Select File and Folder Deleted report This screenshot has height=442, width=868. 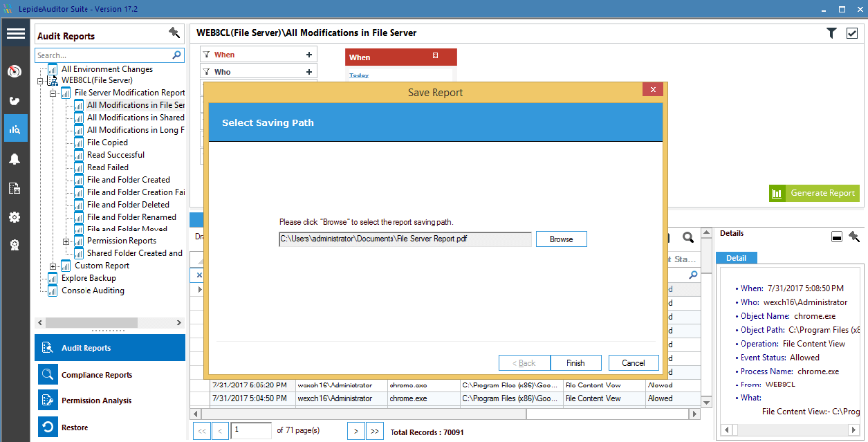[128, 205]
